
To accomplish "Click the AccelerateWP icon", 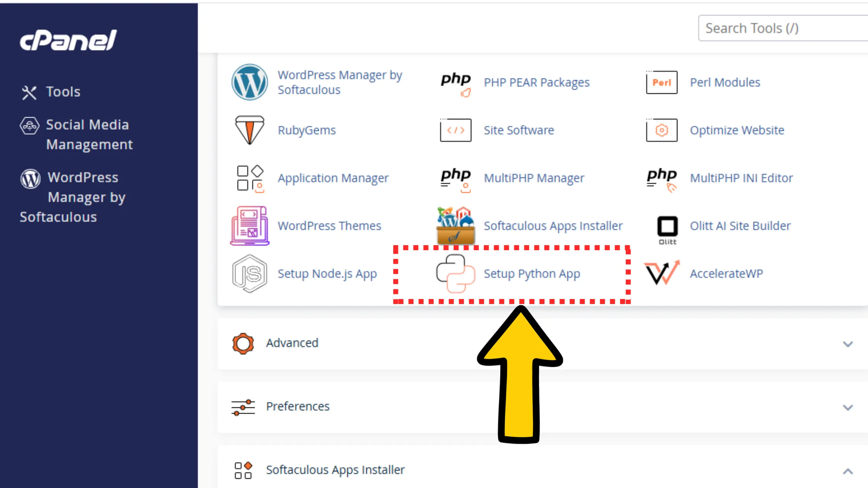I will pyautogui.click(x=662, y=273).
